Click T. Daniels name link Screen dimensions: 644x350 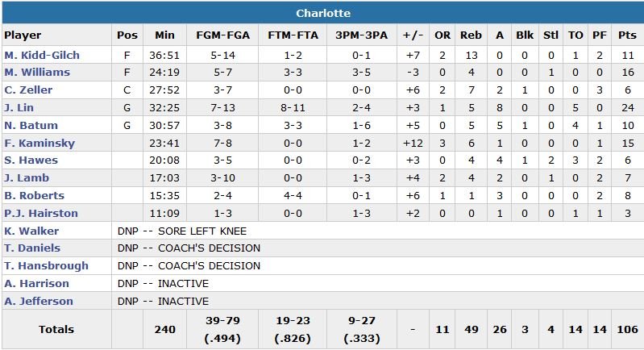(31, 248)
